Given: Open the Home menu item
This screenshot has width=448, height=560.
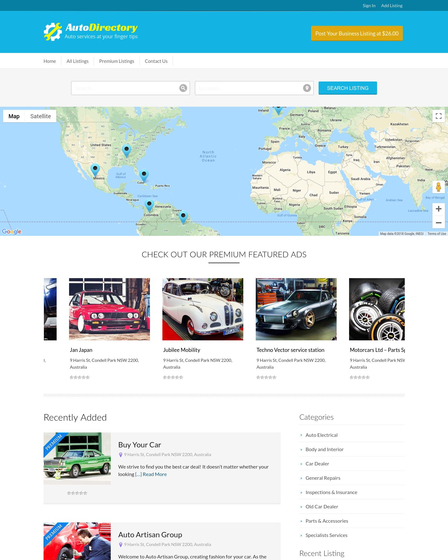Looking at the screenshot, I should pyautogui.click(x=50, y=61).
